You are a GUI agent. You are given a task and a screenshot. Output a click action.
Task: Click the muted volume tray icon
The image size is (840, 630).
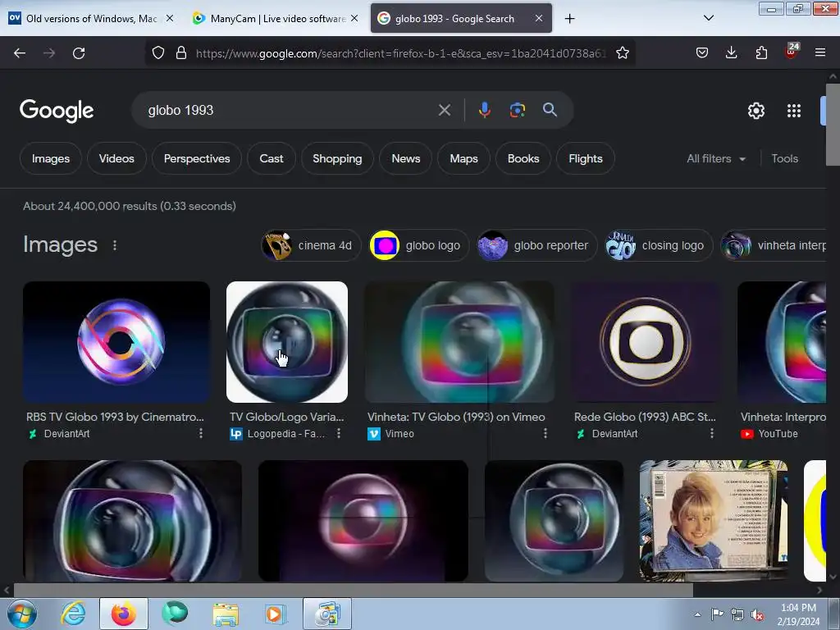[x=757, y=615]
